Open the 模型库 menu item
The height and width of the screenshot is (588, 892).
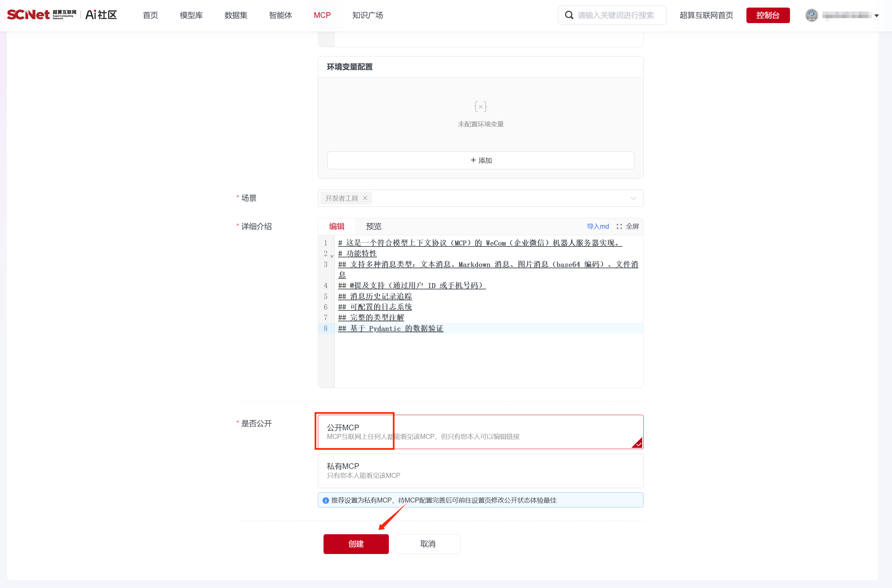coord(191,16)
